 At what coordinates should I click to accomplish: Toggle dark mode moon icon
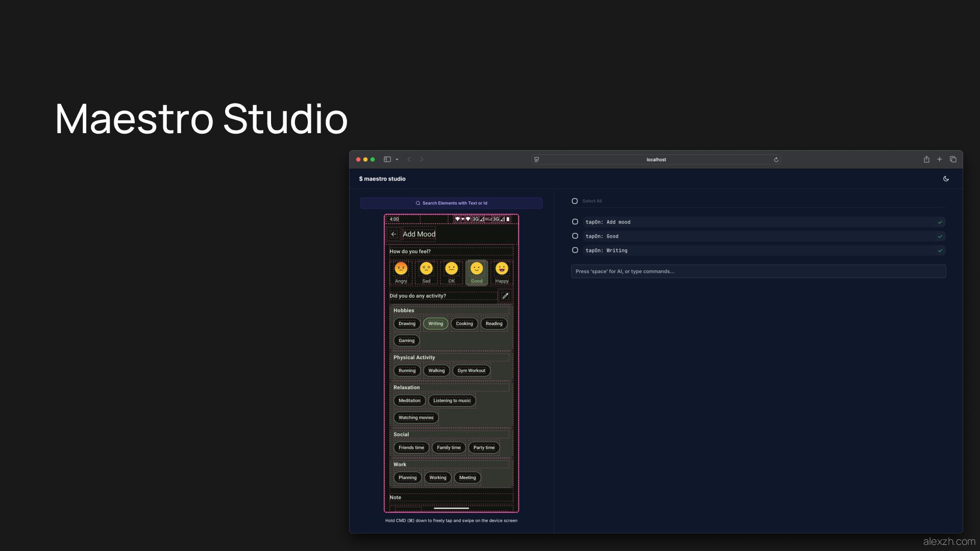pyautogui.click(x=946, y=179)
